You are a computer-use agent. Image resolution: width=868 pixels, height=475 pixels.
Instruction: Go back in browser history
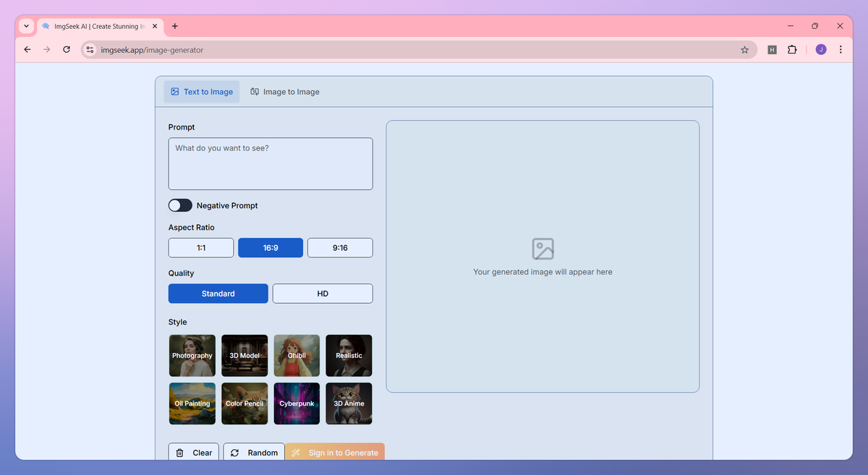click(27, 50)
